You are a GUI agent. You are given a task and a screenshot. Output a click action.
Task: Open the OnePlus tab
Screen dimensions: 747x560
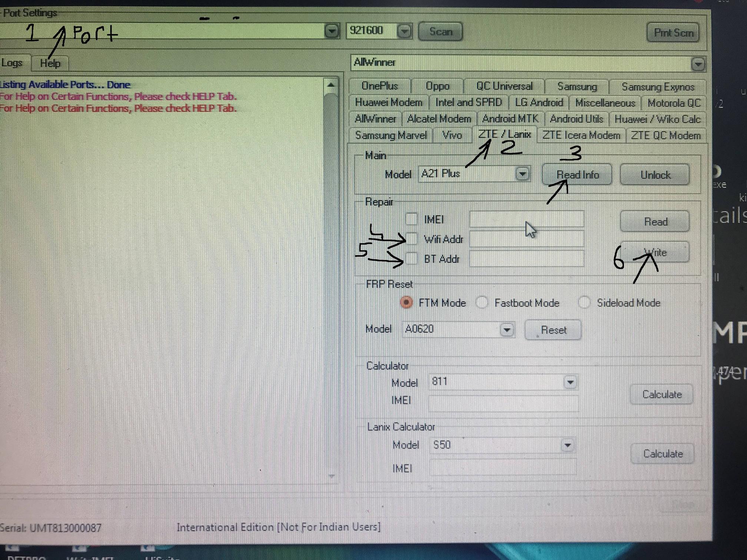379,86
